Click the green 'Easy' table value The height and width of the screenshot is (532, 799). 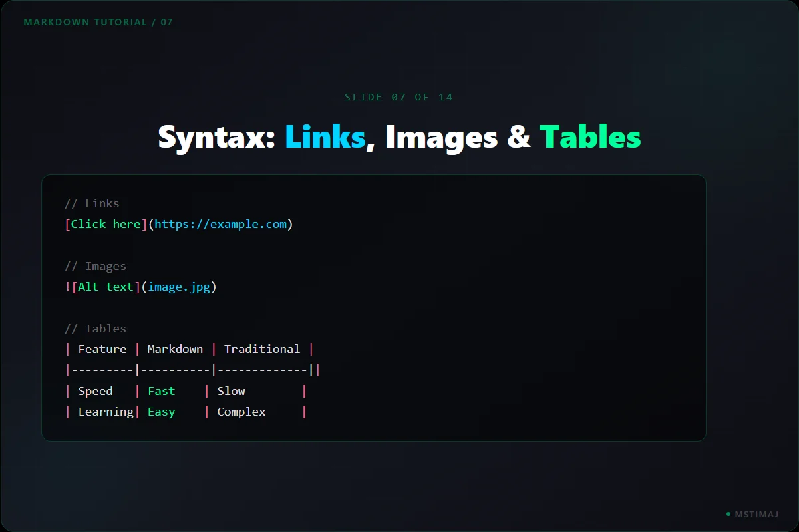click(162, 412)
